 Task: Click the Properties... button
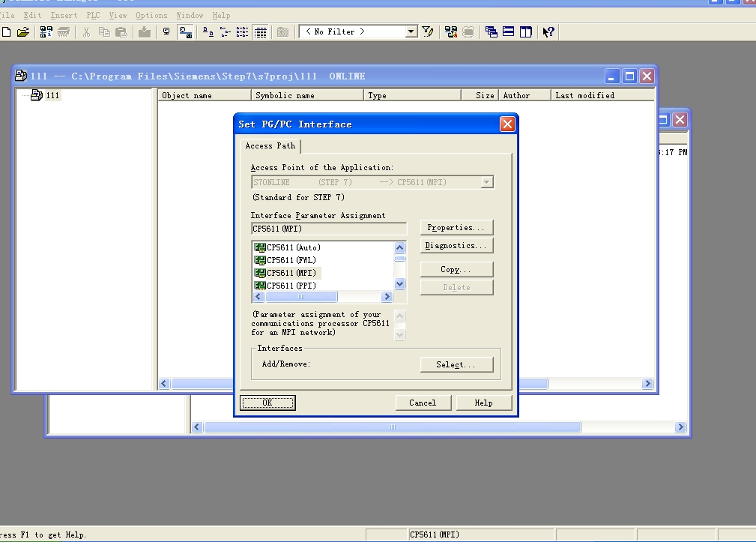pyautogui.click(x=456, y=227)
